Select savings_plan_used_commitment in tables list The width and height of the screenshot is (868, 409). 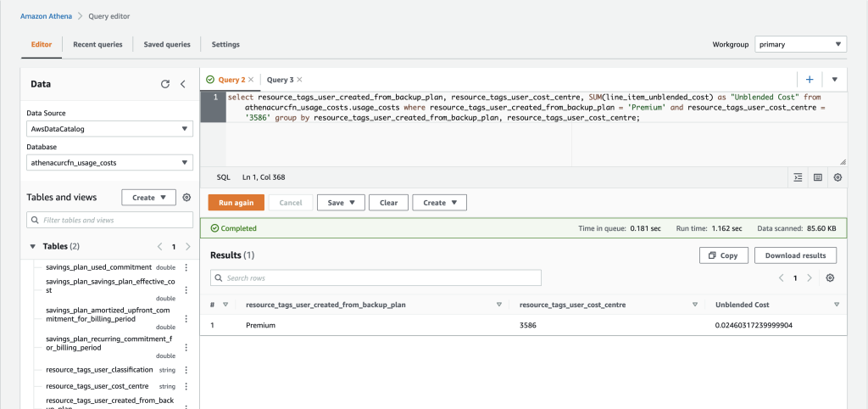pyautogui.click(x=98, y=267)
